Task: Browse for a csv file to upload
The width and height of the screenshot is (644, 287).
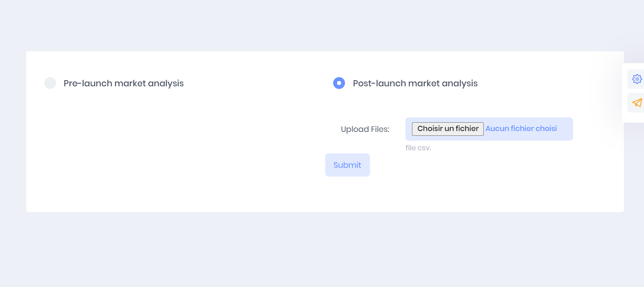Action: [448, 129]
